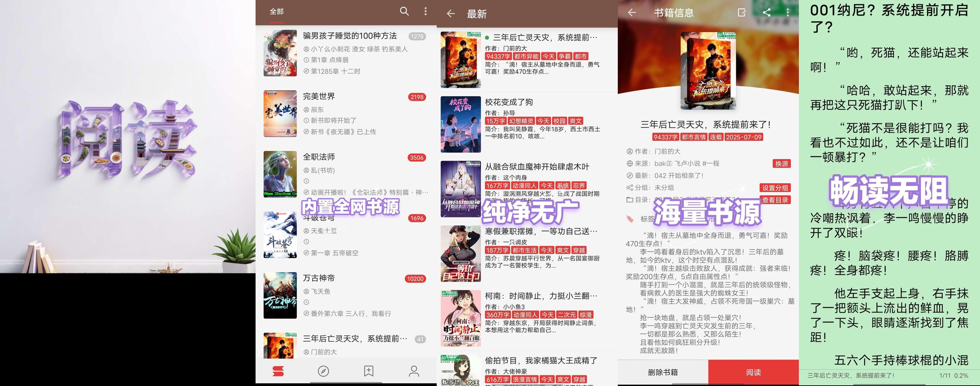Tap 柯南 book cover in 最新 list
Viewport: 980px width, 386px height.
pyautogui.click(x=461, y=318)
